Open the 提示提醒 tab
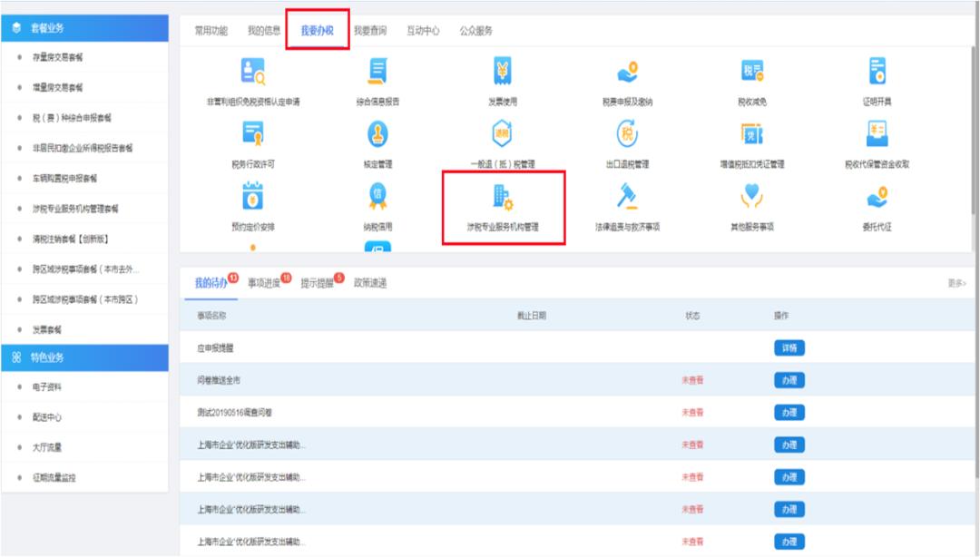980x557 pixels. click(x=318, y=283)
